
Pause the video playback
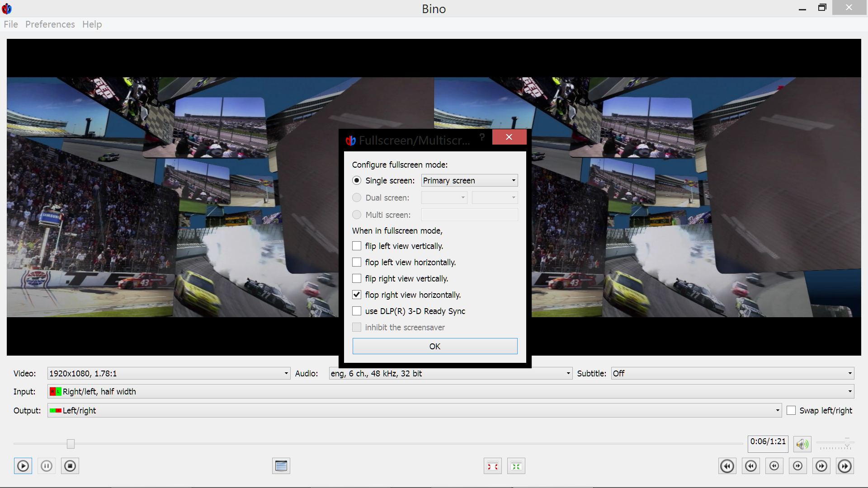point(47,466)
